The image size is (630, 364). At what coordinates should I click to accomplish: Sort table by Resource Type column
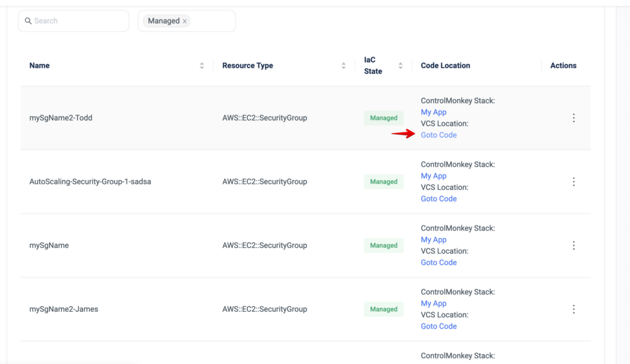[x=343, y=66]
